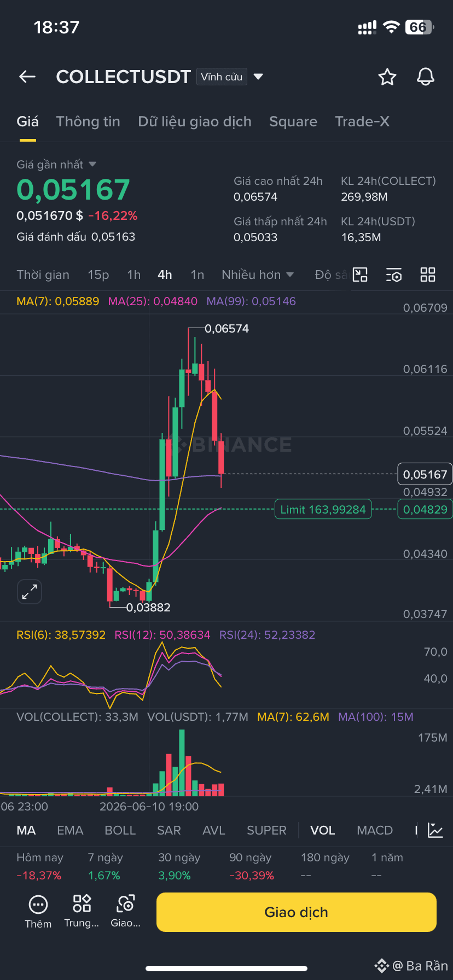Toggle the AVL indicator
453x980 pixels.
coord(214,830)
